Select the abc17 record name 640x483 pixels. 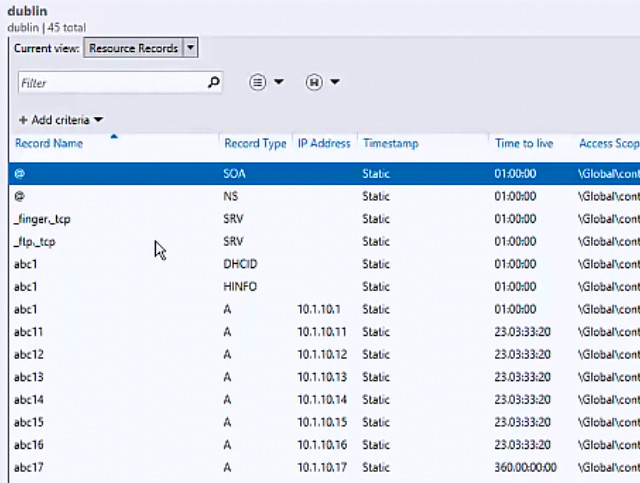coord(29,467)
